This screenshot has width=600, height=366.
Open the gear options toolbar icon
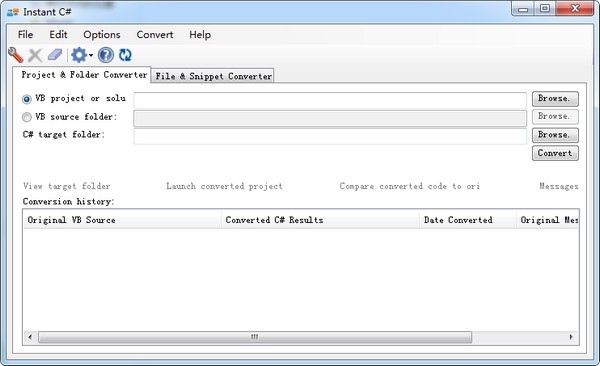click(x=79, y=55)
